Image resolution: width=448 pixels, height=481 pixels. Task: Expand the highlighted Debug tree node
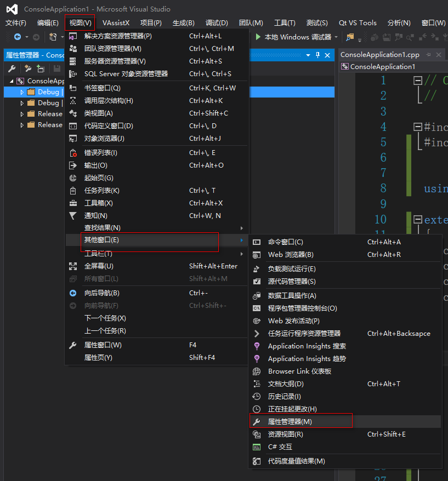(22, 92)
